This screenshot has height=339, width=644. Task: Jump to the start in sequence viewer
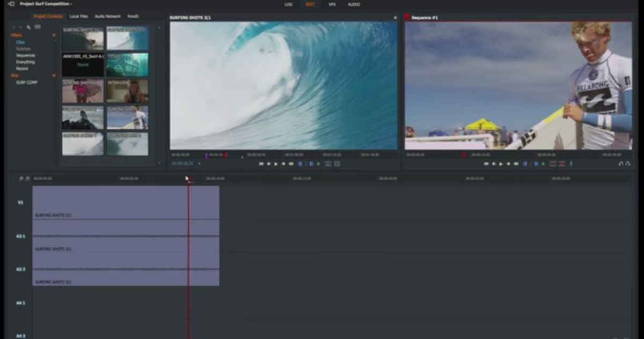click(486, 164)
